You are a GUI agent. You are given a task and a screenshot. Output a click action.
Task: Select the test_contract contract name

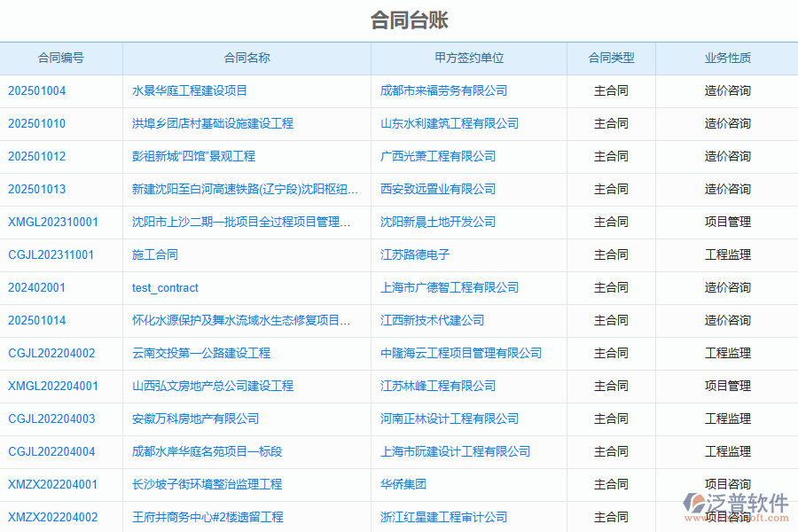point(165,287)
